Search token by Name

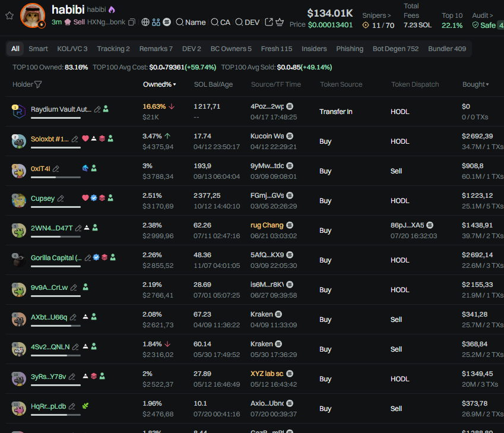coord(191,22)
